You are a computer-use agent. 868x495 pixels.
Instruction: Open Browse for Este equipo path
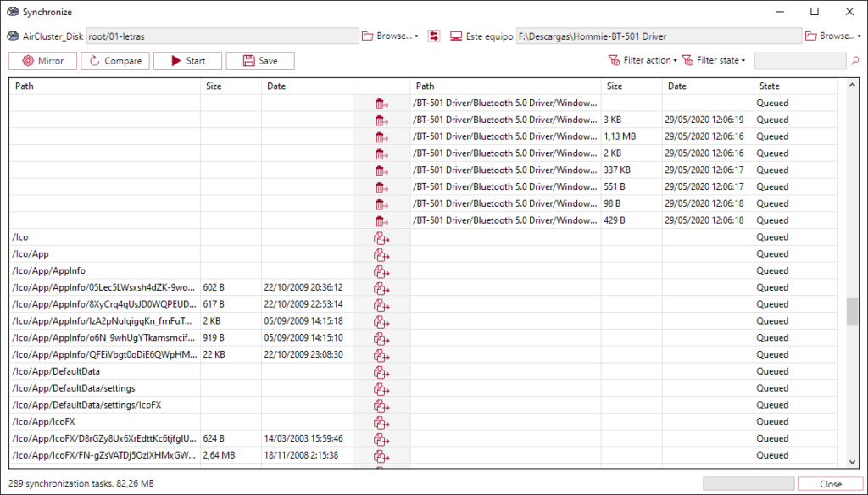point(833,36)
